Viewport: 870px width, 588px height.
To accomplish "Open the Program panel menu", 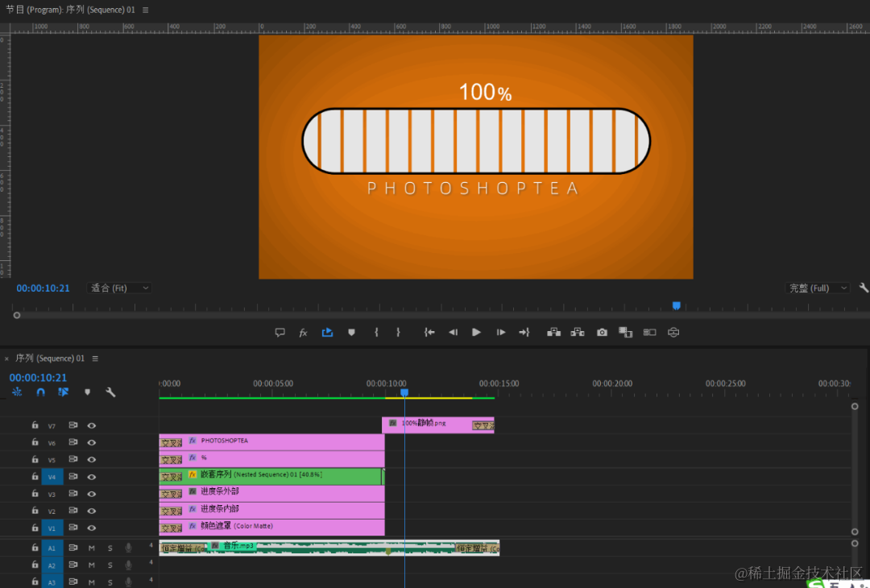I will coord(145,10).
